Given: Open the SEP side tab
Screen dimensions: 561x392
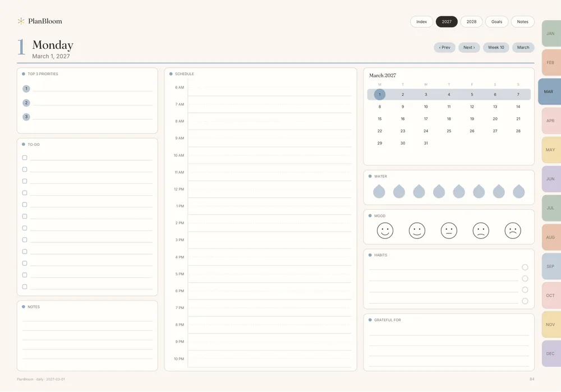Looking at the screenshot, I should click(551, 266).
